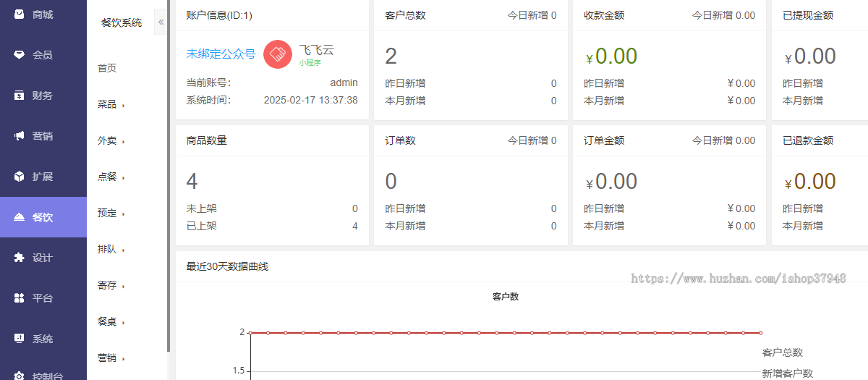Click the 新增客户数 chart legend entry
The image size is (868, 380).
tap(788, 373)
